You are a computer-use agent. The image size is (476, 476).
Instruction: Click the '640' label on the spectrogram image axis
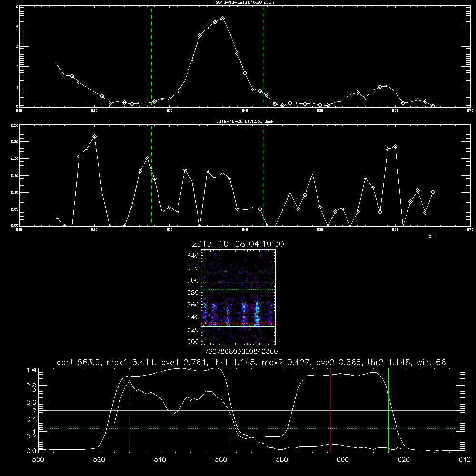click(x=193, y=256)
